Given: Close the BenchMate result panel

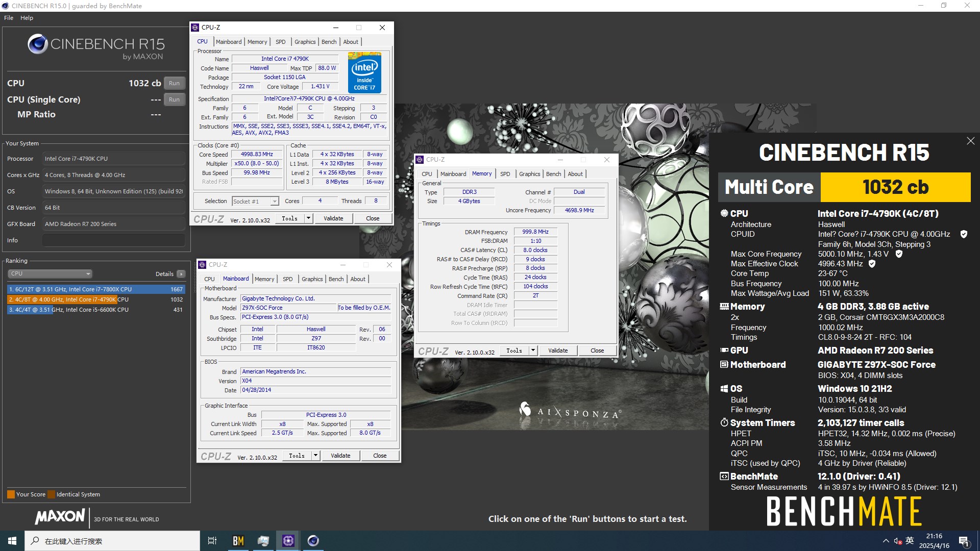Looking at the screenshot, I should tap(970, 141).
